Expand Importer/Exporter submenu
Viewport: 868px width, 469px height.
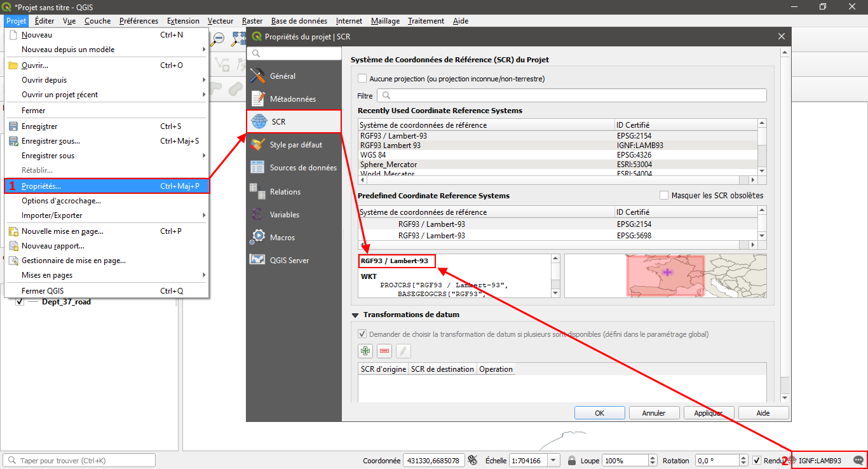pos(106,215)
